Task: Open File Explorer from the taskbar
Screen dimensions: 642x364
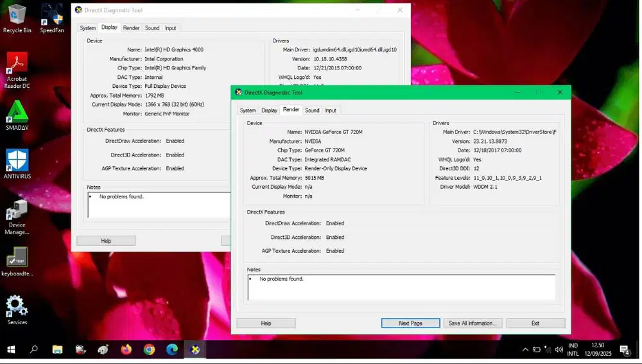Action: pos(57,350)
